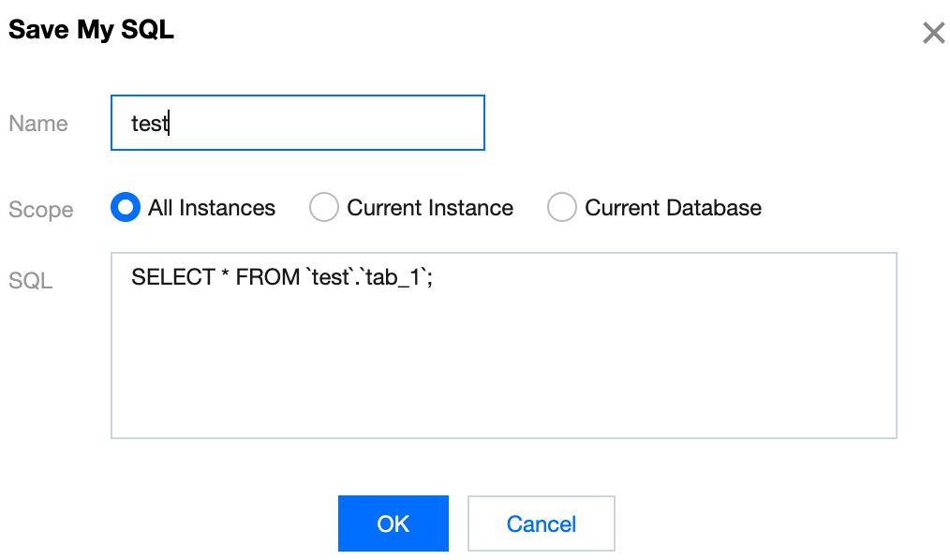Click the "All Instances" label text
This screenshot has width=950, height=560.
click(x=212, y=208)
